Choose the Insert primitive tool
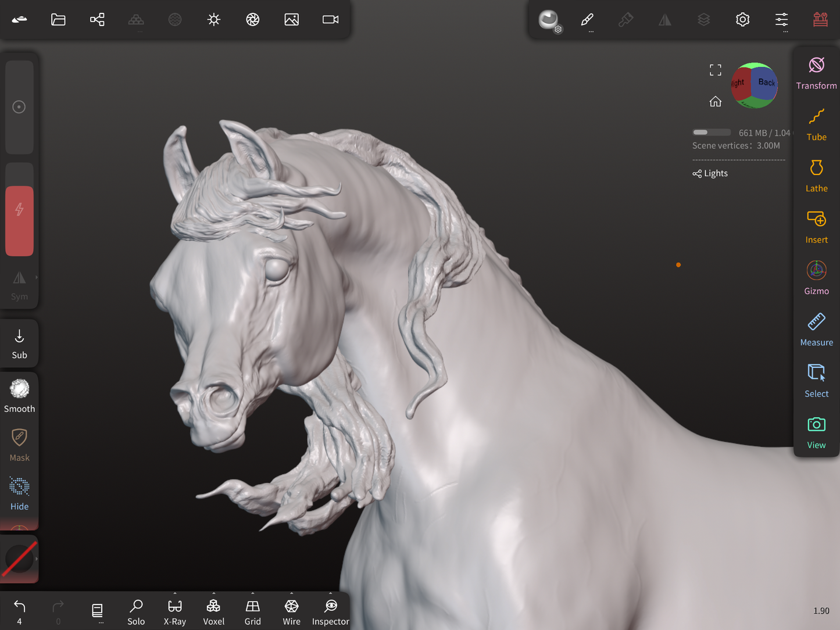The image size is (840, 630). click(816, 227)
